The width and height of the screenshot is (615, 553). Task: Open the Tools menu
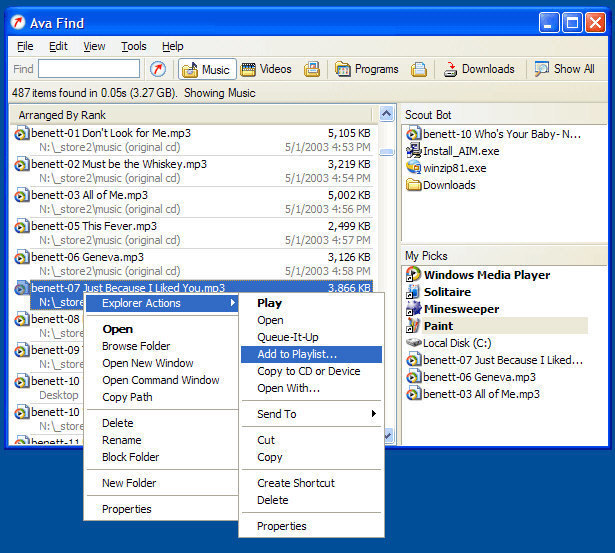pos(134,46)
